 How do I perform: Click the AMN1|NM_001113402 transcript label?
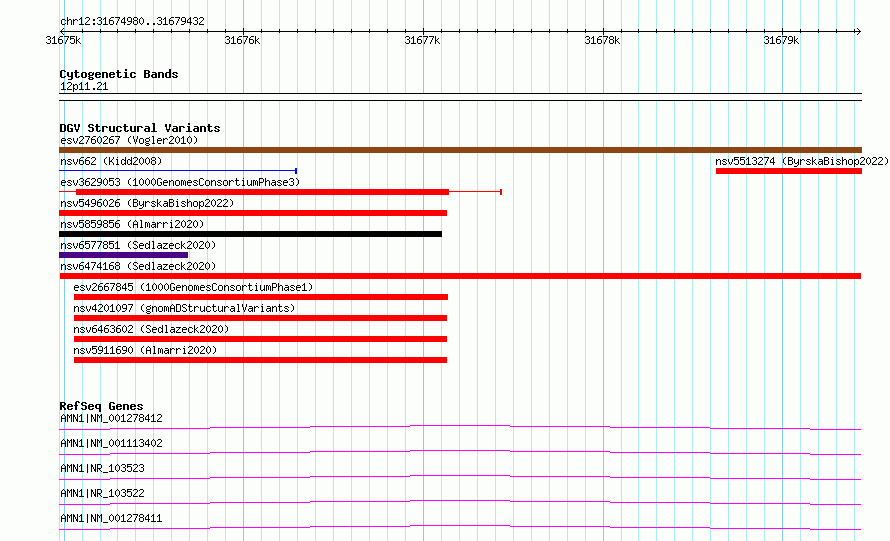[111, 443]
